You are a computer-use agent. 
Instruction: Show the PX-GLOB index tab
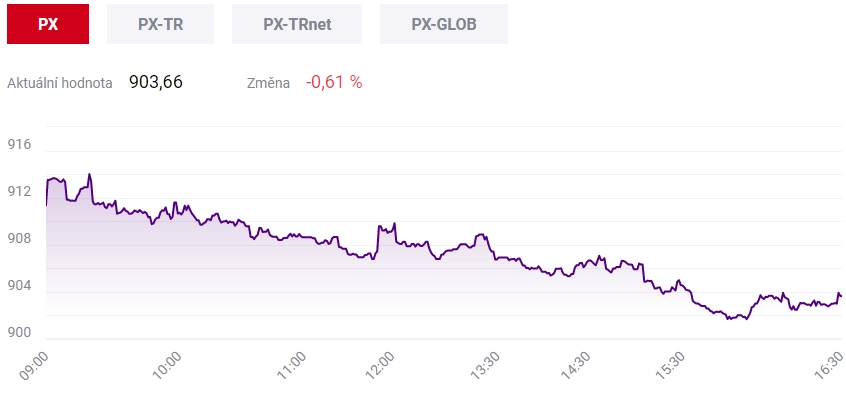tap(444, 24)
